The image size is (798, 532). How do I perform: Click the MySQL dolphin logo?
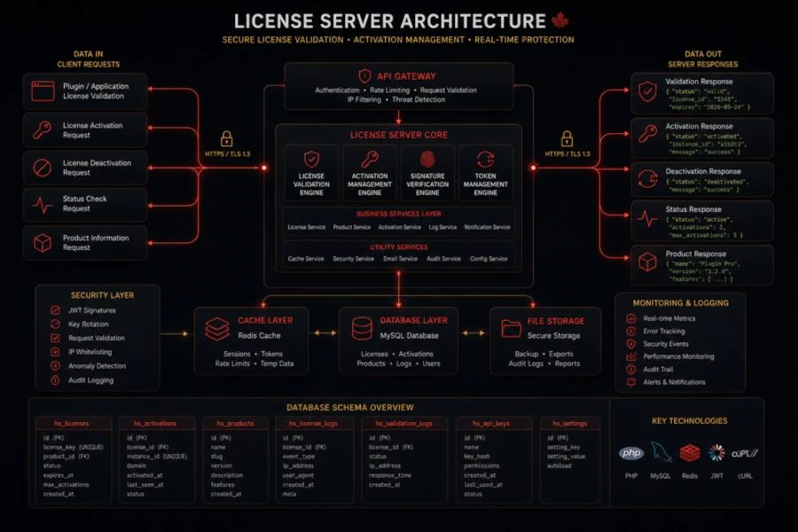coord(661,452)
